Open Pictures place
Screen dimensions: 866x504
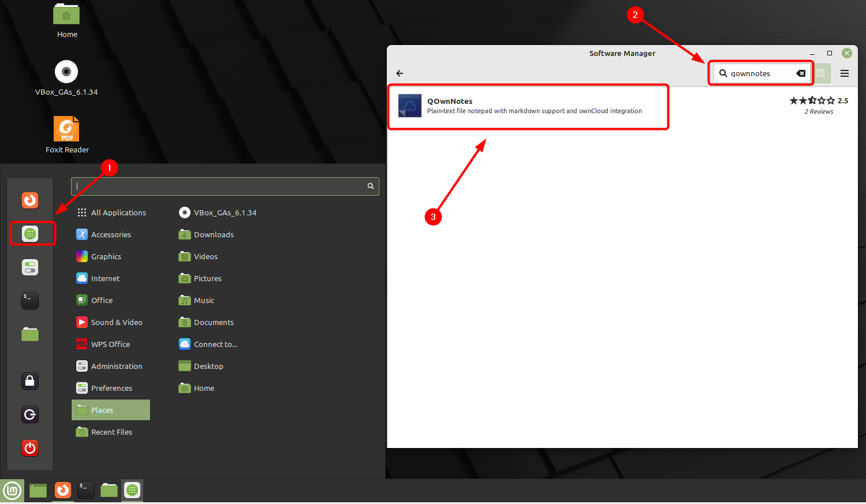pos(201,278)
